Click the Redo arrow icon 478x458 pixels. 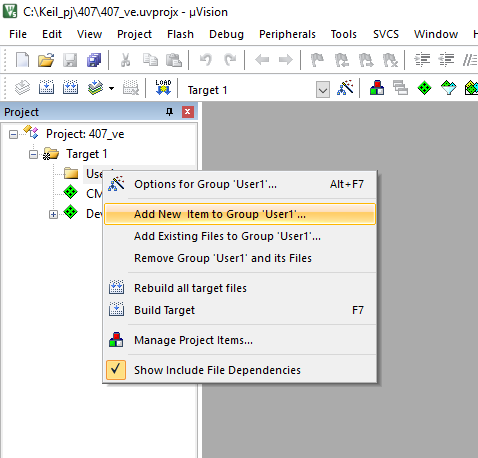[x=230, y=60]
